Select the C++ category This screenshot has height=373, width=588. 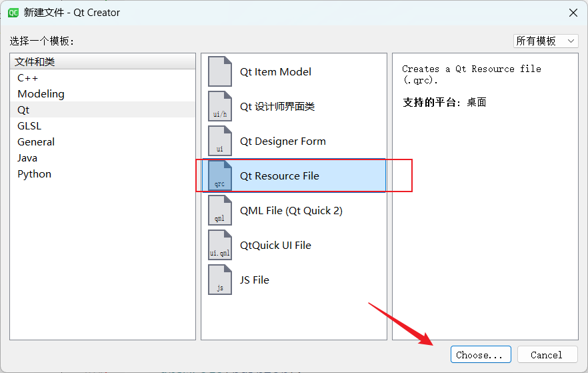(103, 77)
